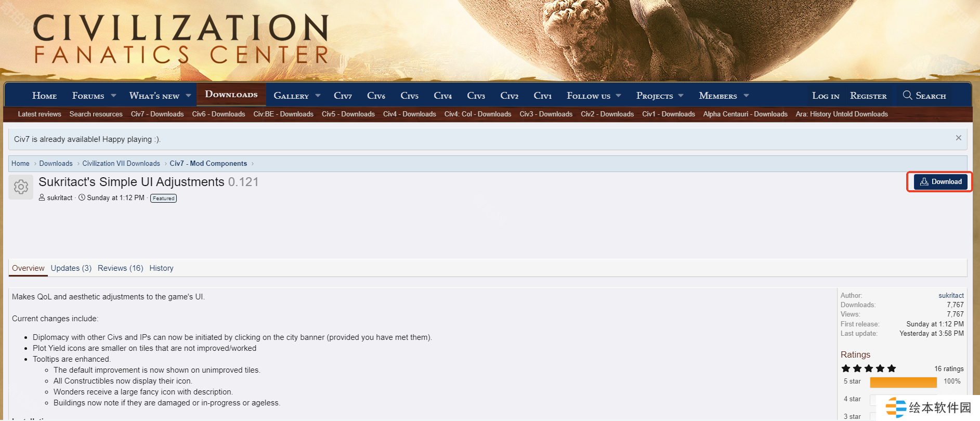Click the resource gear icon beside title

click(x=21, y=187)
